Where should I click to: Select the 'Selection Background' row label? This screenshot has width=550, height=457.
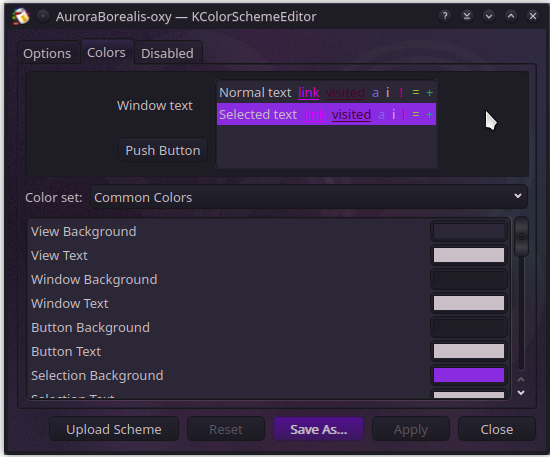pos(97,375)
